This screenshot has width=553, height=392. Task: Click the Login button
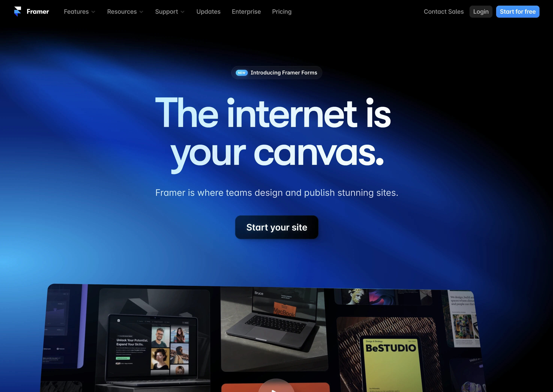point(480,11)
